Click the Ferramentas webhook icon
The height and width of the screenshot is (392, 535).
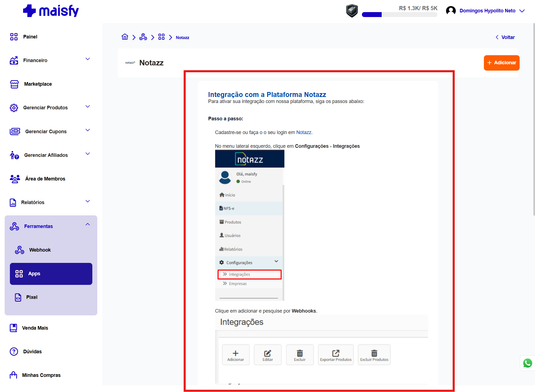click(x=14, y=226)
